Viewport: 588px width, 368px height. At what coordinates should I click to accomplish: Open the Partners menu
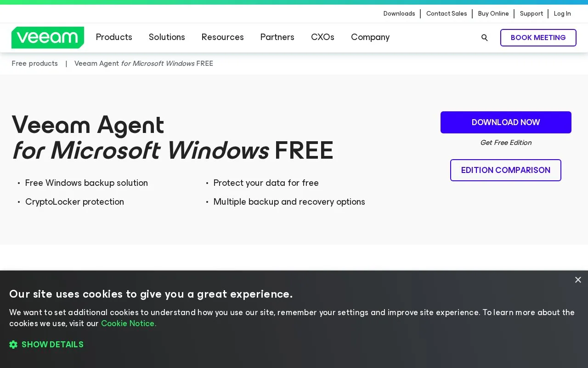tap(277, 37)
